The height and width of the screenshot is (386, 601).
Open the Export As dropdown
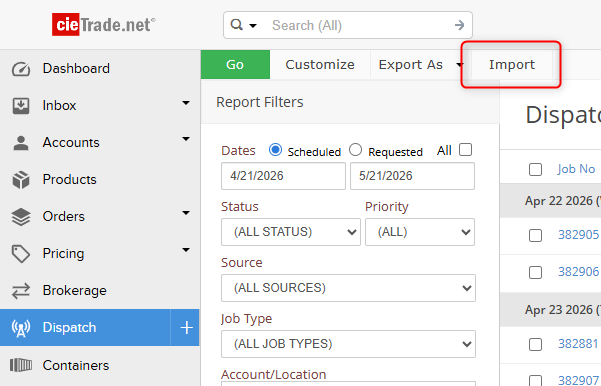[420, 64]
